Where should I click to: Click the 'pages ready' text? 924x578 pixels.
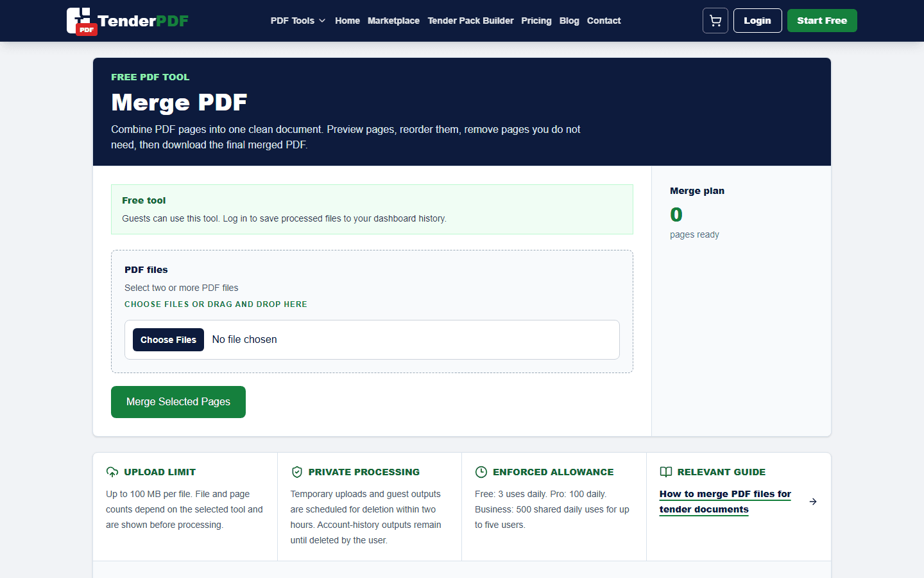(x=694, y=234)
